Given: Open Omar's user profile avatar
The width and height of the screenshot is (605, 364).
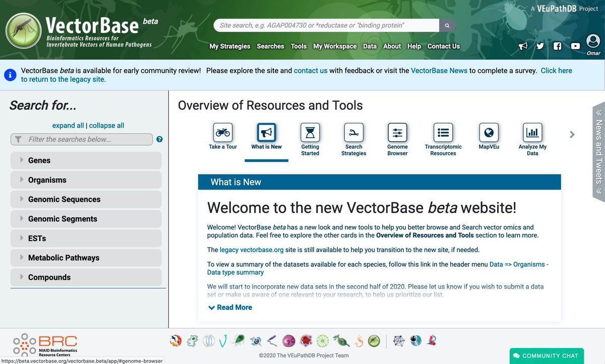Looking at the screenshot, I should coord(592,43).
